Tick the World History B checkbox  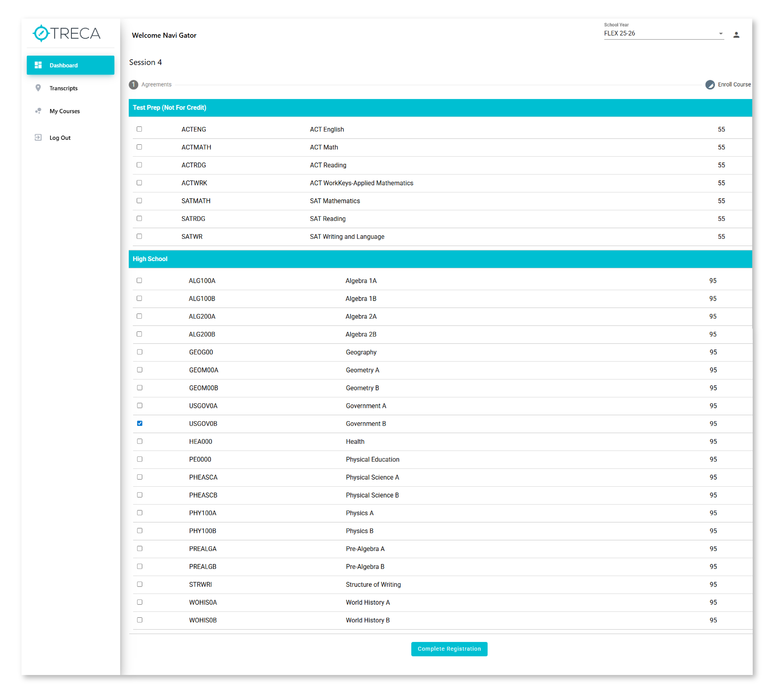(x=140, y=620)
